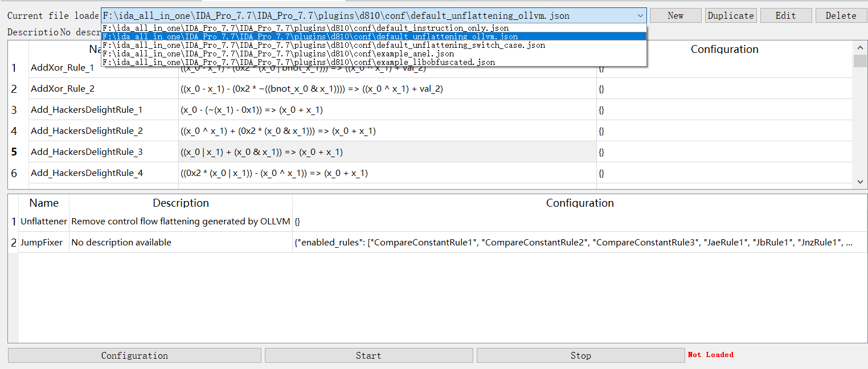Collapse the current file combo box arrow
Screen dimensions: 868x369
pos(641,16)
